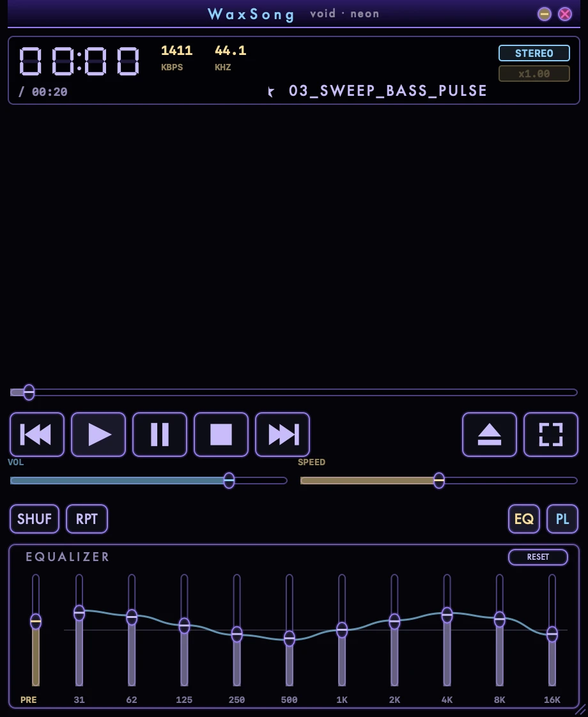Click the 500 Hz EQ band knob
The image size is (588, 717).
point(290,638)
